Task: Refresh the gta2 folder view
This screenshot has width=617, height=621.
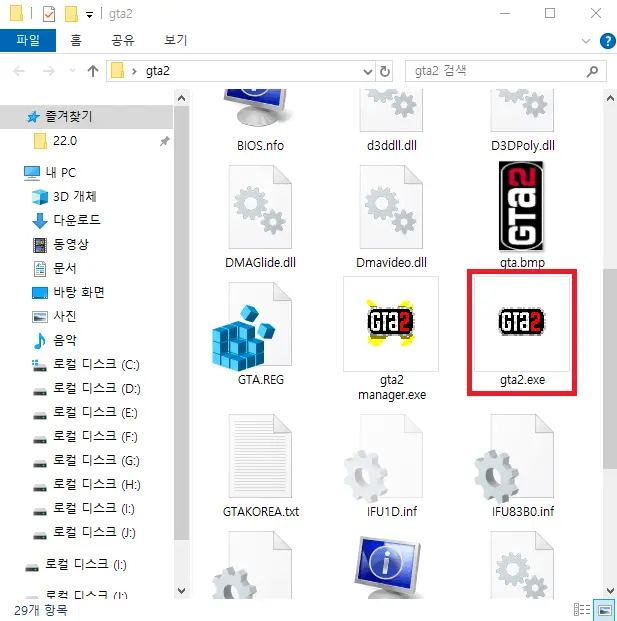Action: [385, 72]
